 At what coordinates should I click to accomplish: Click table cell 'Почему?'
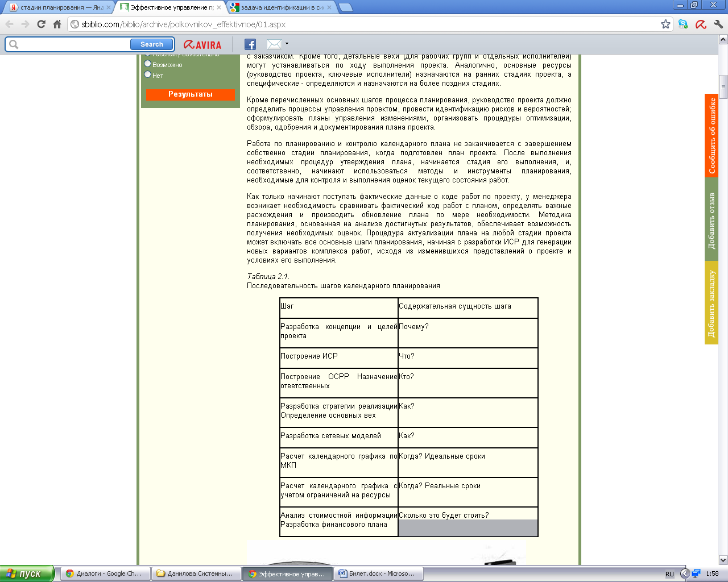468,333
